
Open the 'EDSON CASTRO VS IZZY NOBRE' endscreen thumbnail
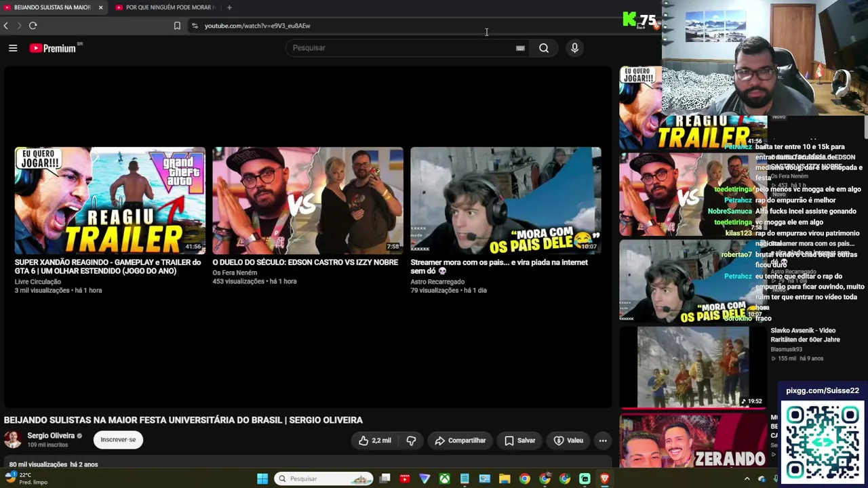[x=308, y=201]
